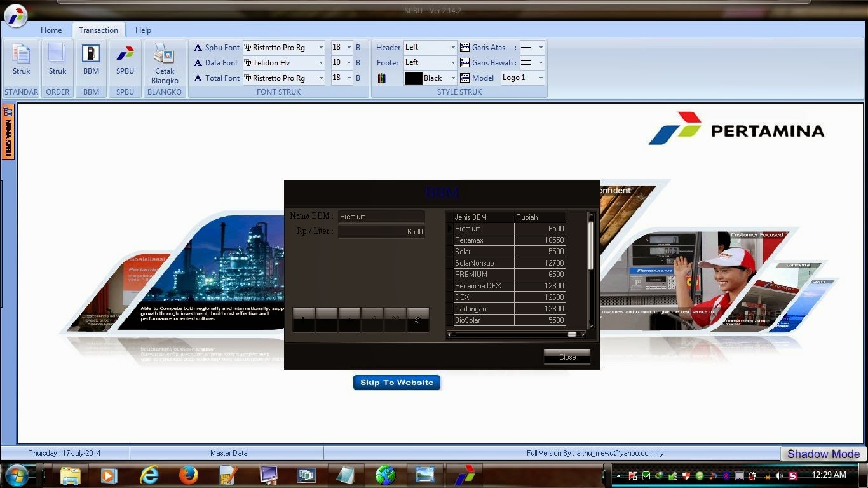Open the Spbu Font size dropdown
Image resolution: width=868 pixels, height=488 pixels.
pyautogui.click(x=349, y=48)
